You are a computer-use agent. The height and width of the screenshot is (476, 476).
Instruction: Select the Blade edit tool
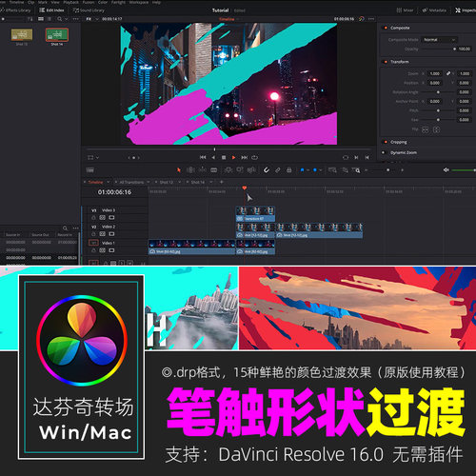(x=214, y=170)
